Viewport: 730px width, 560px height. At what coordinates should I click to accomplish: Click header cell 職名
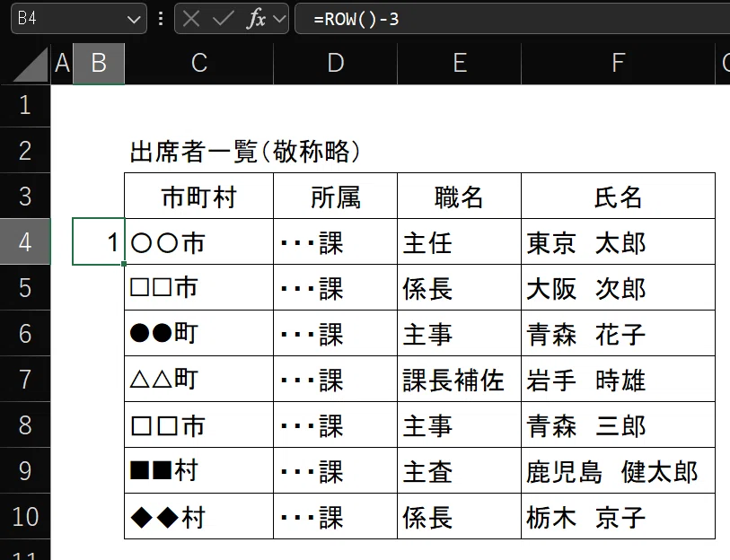pos(459,196)
